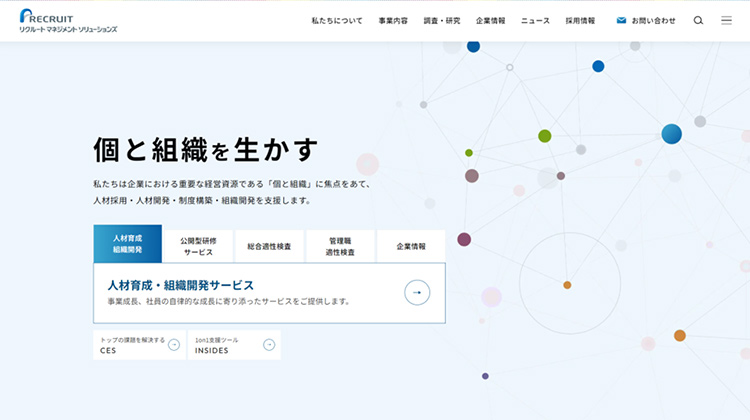Click the 人材育成・組織開発サービス heading link
This screenshot has width=750, height=420.
click(181, 285)
